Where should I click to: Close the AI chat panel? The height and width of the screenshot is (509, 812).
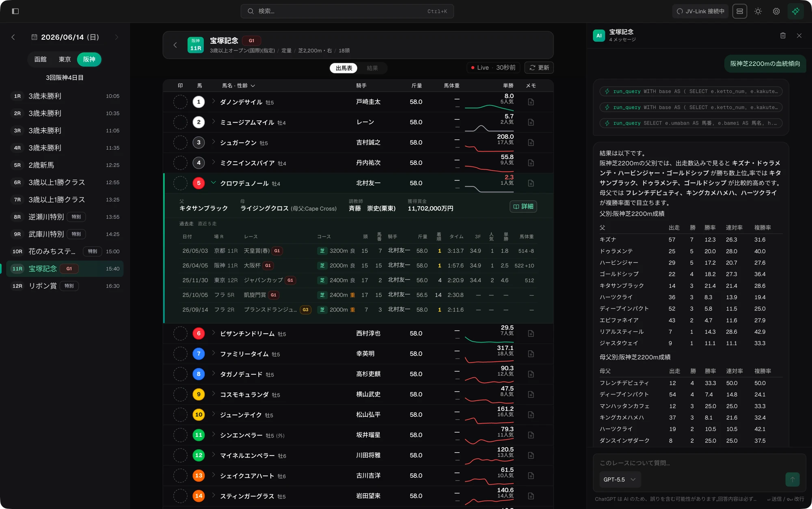[799, 36]
